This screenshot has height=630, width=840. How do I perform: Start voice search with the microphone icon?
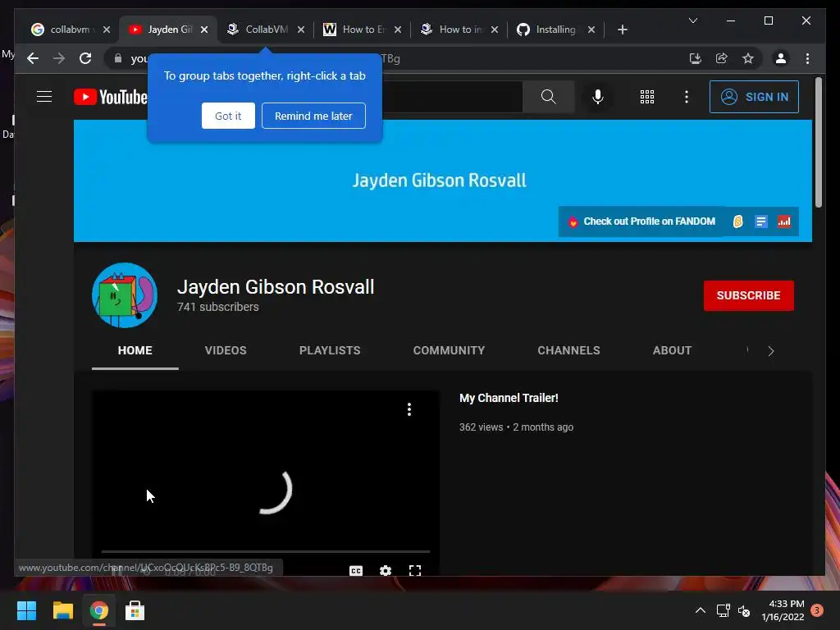pyautogui.click(x=598, y=97)
